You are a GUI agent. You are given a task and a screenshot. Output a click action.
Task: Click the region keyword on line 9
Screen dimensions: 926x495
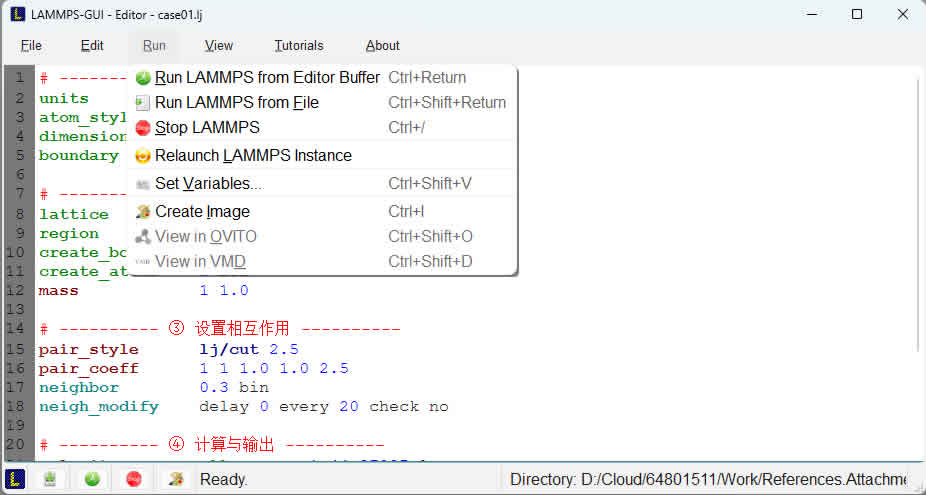(69, 233)
